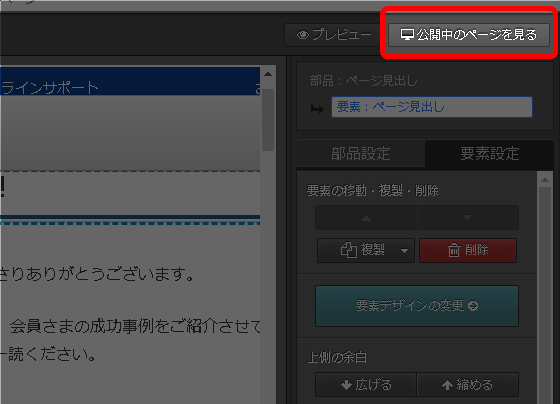This screenshot has width=560, height=404.
Task: Click the page preview scrollbar up arrow
Action: click(x=268, y=75)
